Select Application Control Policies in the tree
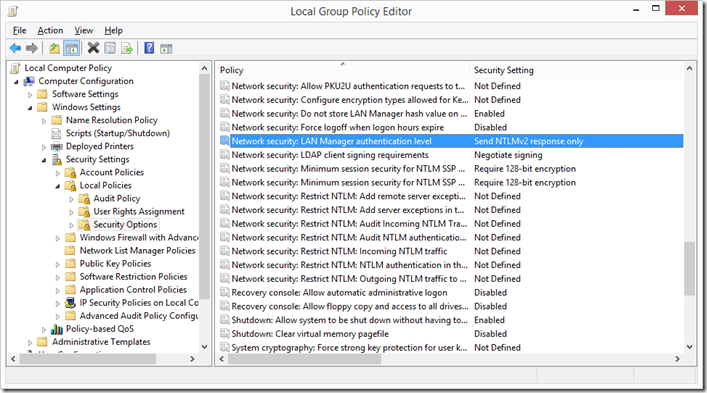 pyautogui.click(x=133, y=290)
